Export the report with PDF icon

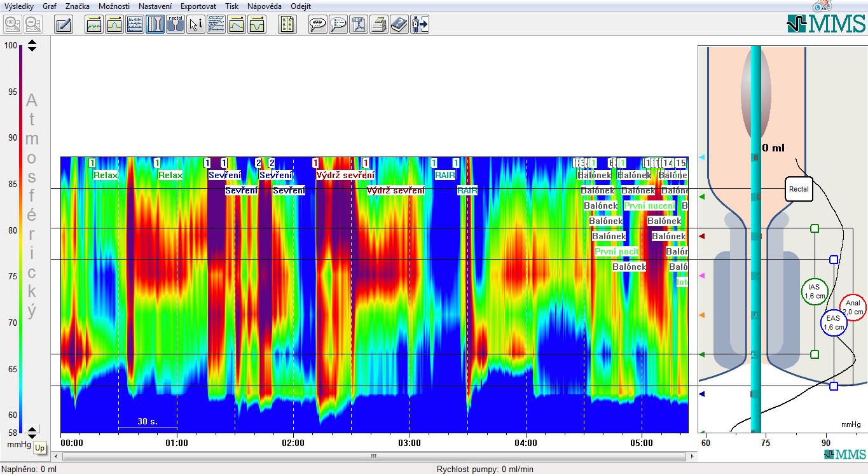(359, 25)
